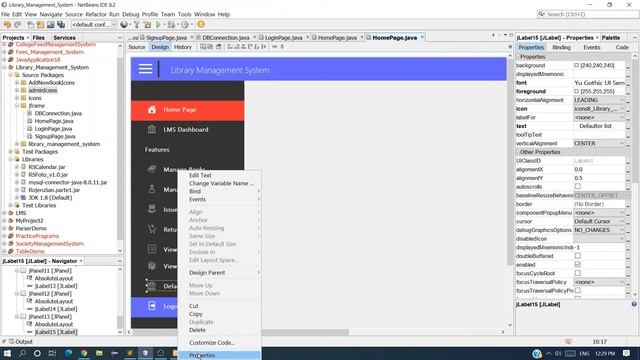Toggle the enabled checkbox
The width and height of the screenshot is (640, 360).
[578, 264]
